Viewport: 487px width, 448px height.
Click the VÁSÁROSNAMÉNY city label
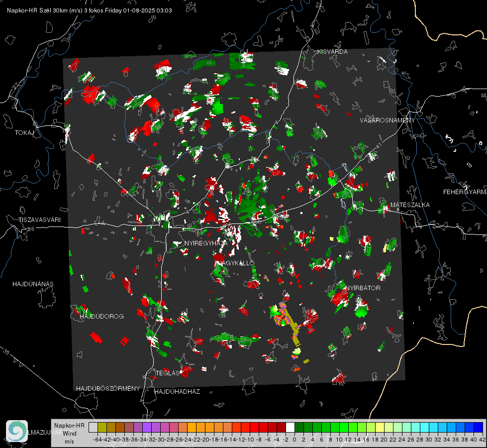point(388,120)
